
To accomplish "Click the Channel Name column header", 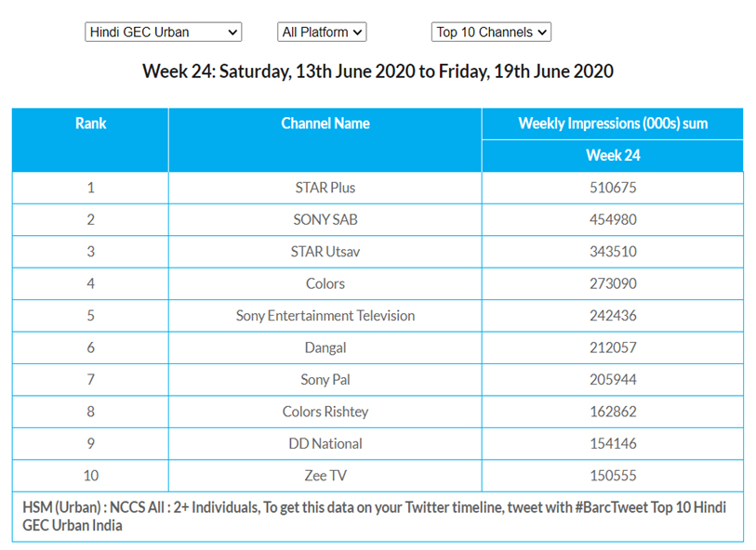I will click(x=325, y=124).
